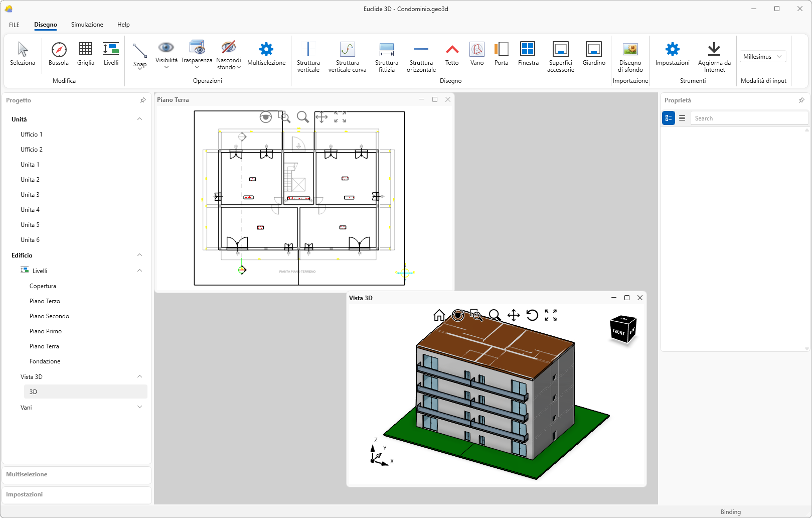
Task: Reset 3D view with home icon
Action: [439, 315]
